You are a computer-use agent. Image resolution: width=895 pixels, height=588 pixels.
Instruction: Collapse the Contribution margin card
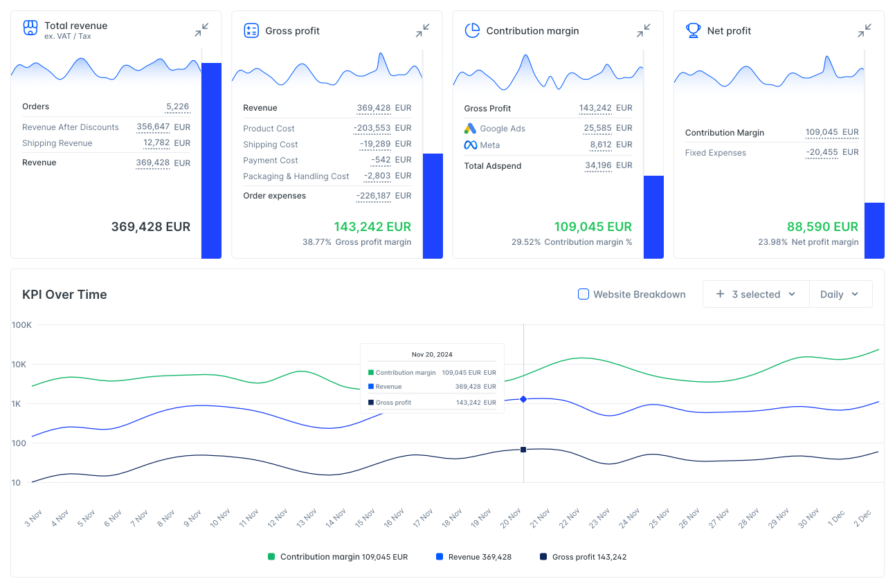coord(643,30)
